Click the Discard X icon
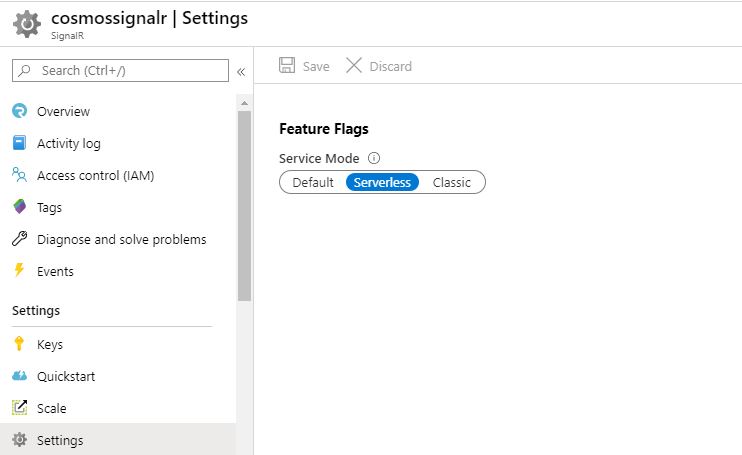742x455 pixels. pos(353,65)
